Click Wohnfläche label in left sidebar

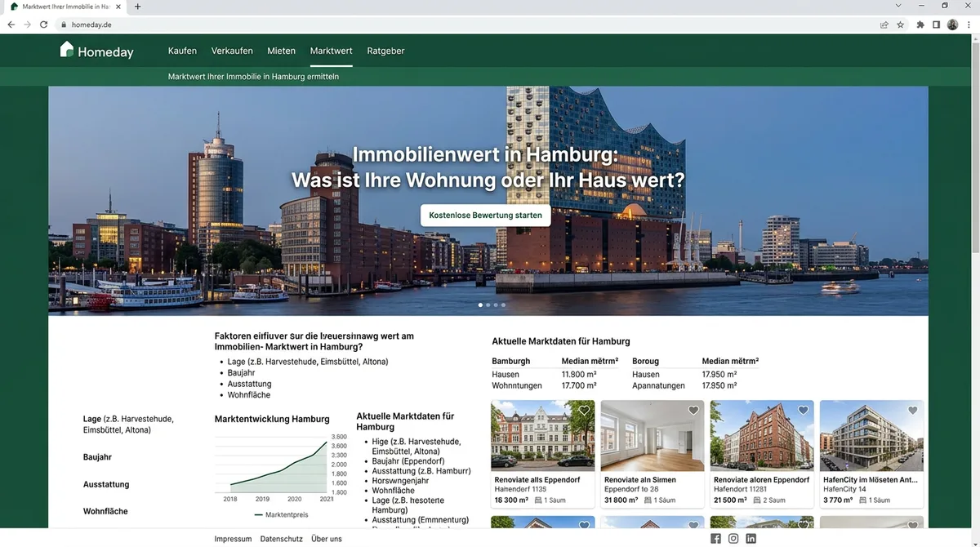[x=105, y=511]
